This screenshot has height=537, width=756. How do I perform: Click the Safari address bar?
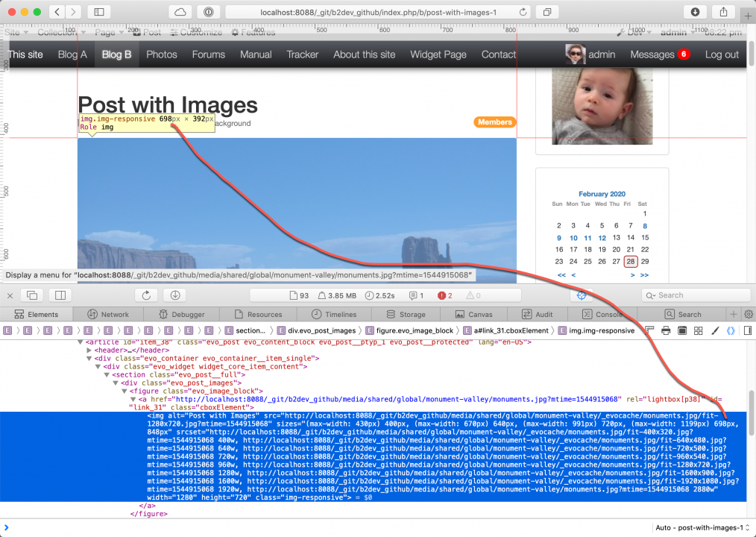coord(377,12)
